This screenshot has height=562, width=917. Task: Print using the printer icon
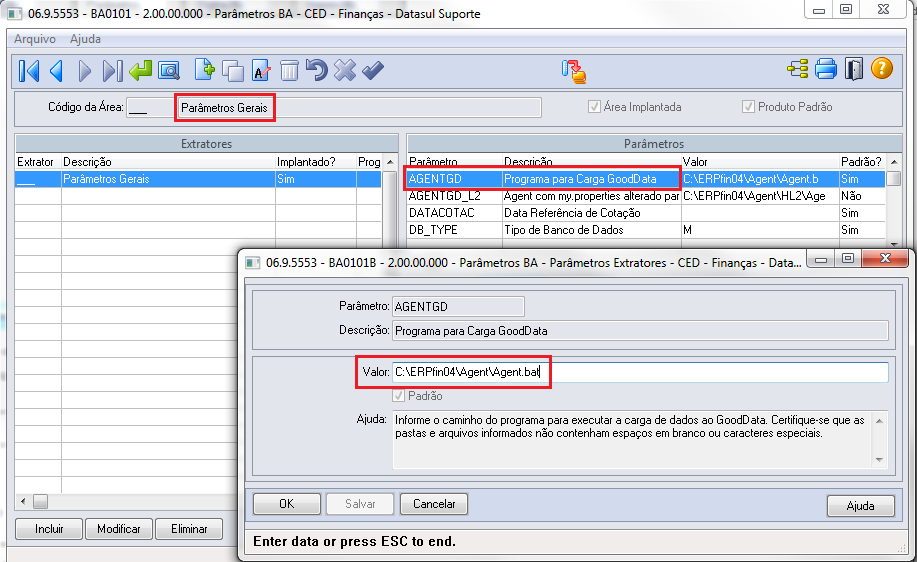[x=826, y=69]
